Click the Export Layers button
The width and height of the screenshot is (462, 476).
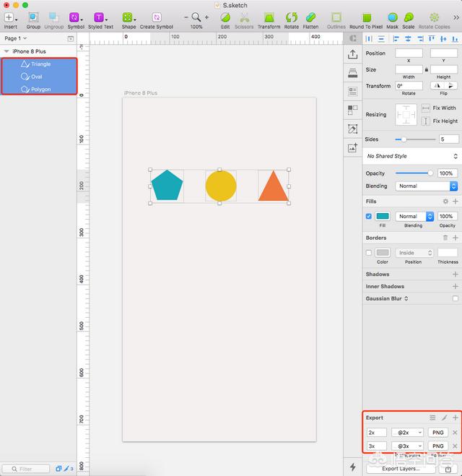401,469
